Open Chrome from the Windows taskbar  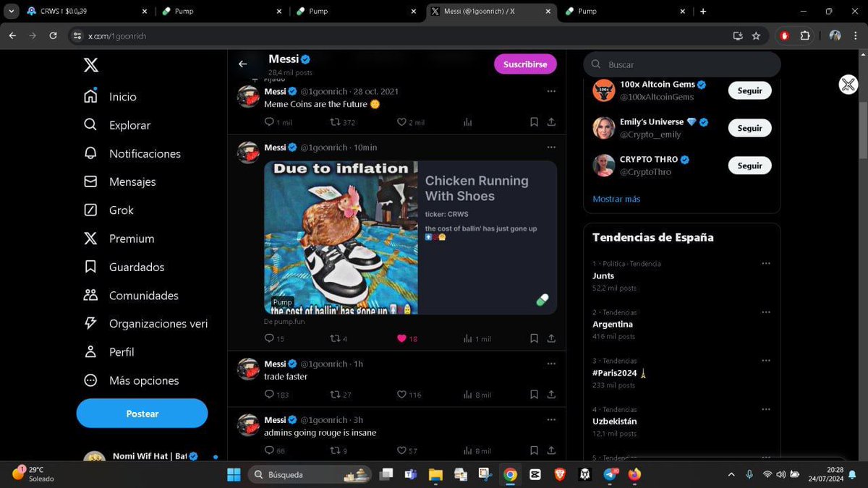pyautogui.click(x=510, y=475)
